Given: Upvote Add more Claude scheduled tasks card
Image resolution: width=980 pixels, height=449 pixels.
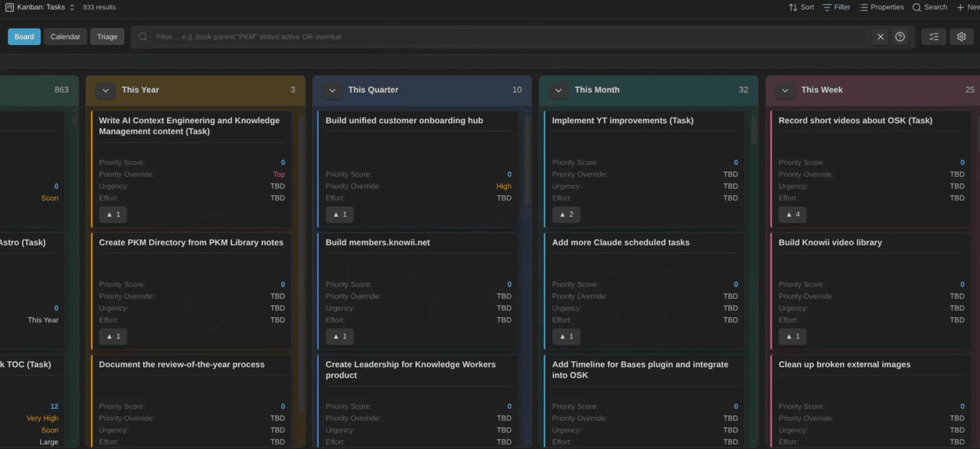Looking at the screenshot, I should [566, 336].
